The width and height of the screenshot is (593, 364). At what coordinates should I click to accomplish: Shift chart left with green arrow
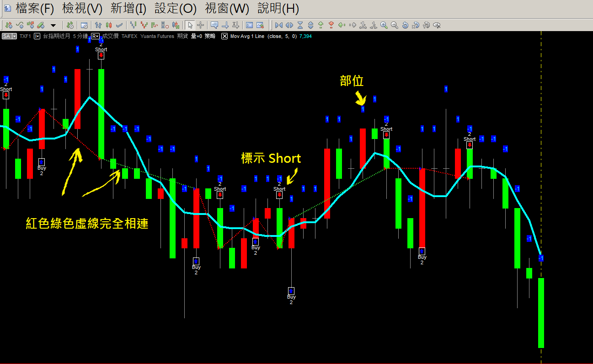tap(342, 25)
